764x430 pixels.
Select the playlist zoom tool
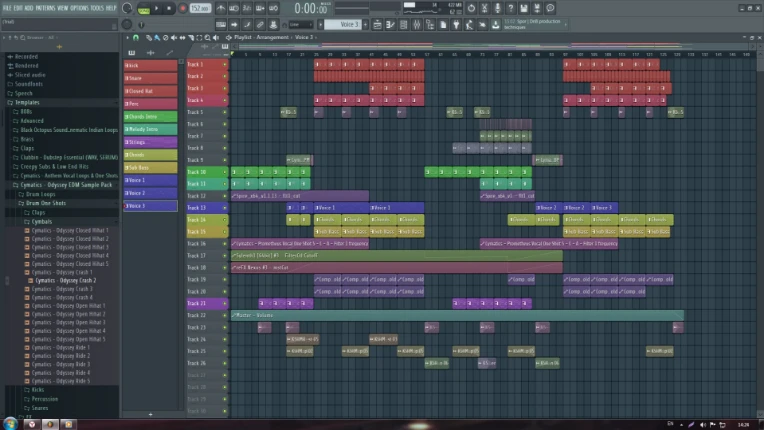(x=208, y=37)
